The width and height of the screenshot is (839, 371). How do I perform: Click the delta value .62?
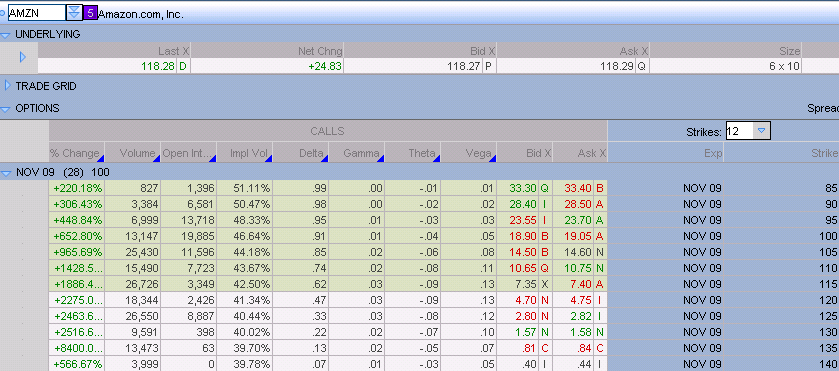[x=320, y=284]
